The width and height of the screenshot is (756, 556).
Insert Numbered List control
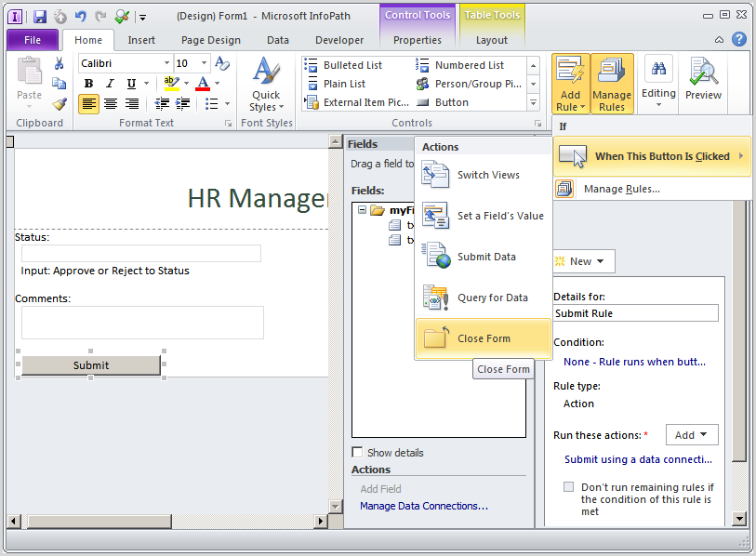(x=459, y=65)
